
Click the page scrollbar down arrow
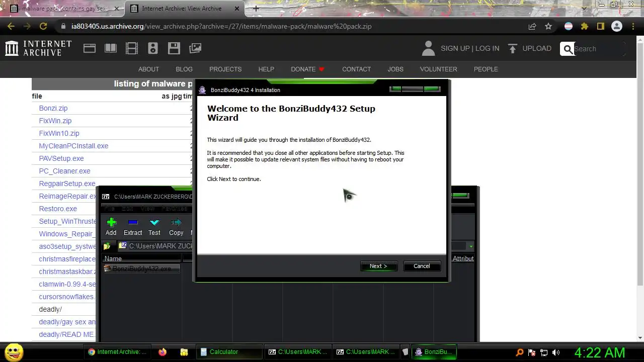click(640, 338)
